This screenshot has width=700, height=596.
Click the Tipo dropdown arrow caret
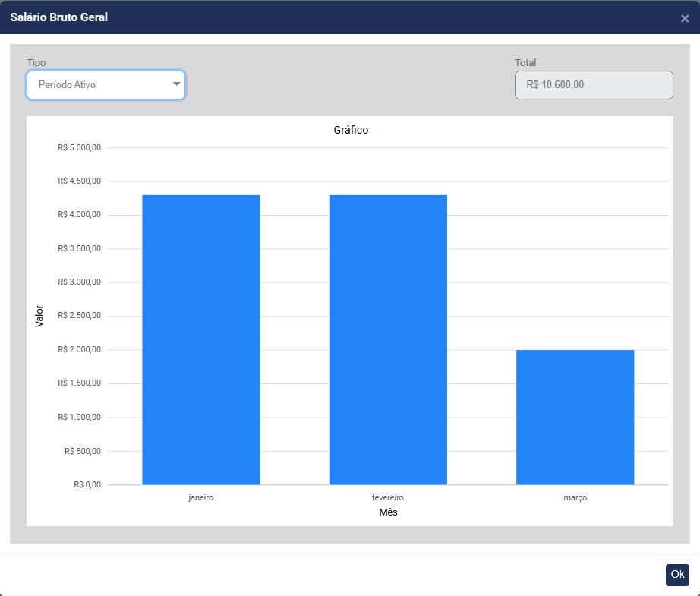click(x=176, y=84)
